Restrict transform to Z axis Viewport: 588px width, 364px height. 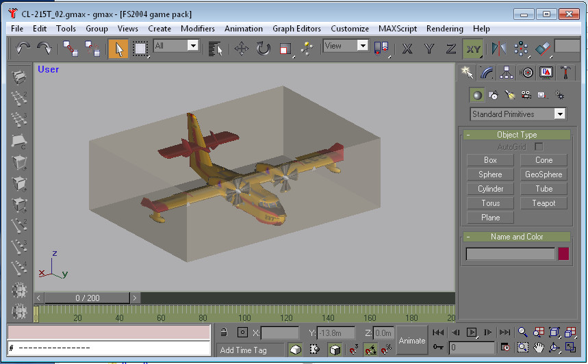point(451,49)
